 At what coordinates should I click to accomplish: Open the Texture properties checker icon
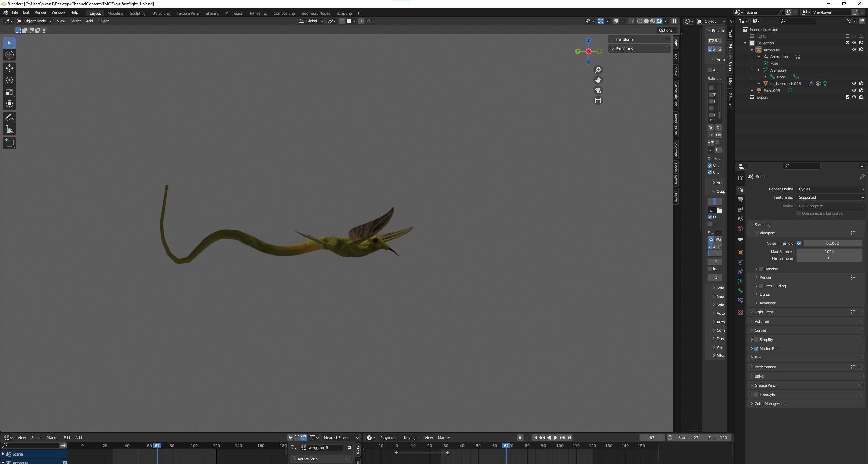pos(740,312)
